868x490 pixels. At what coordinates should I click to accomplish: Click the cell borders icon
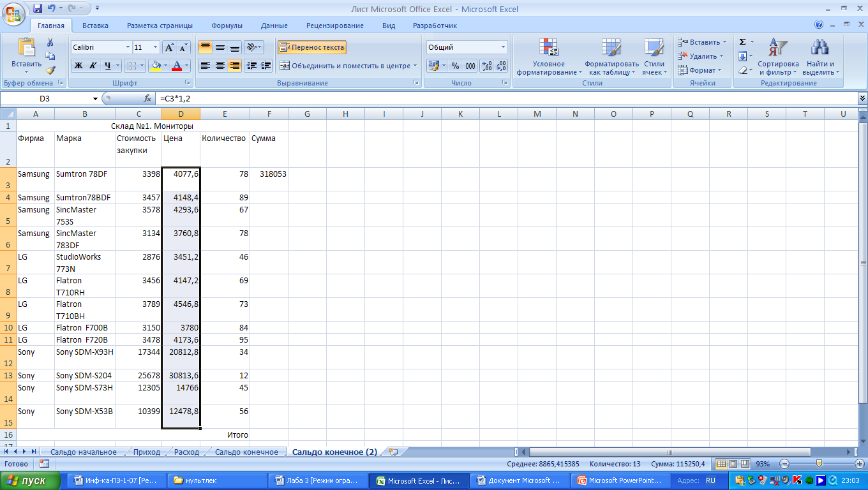131,66
